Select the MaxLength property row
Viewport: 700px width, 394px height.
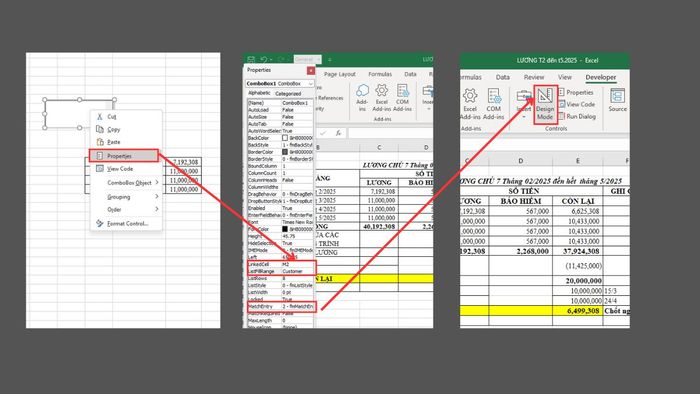280,320
